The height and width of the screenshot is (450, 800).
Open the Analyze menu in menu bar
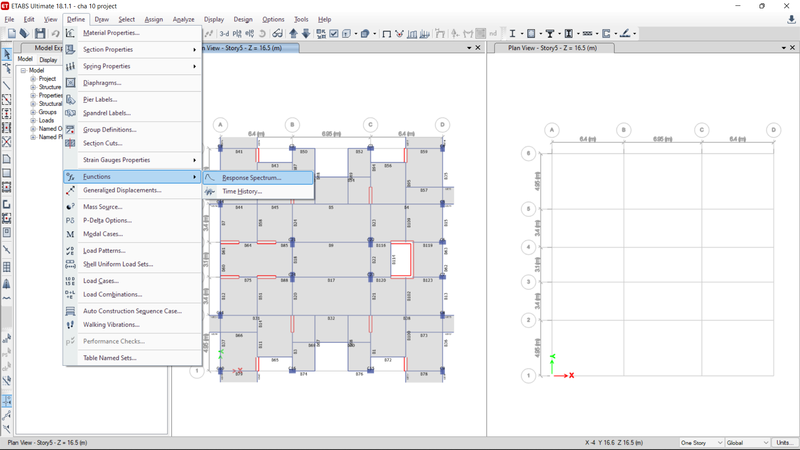(x=183, y=19)
